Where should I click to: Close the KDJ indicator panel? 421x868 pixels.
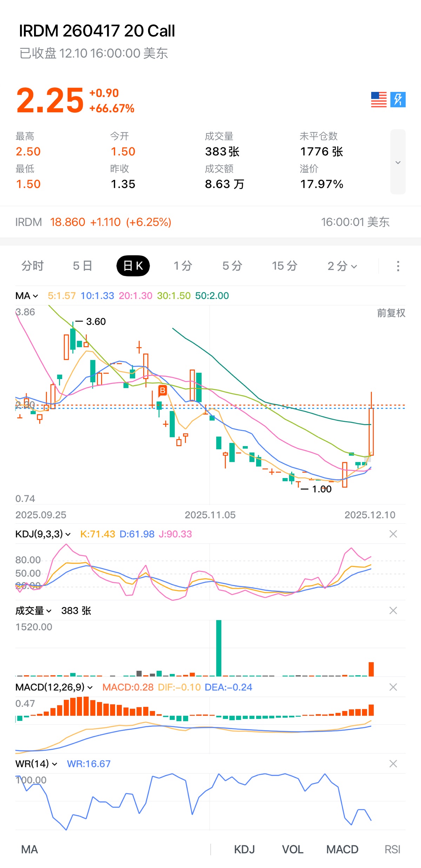point(393,534)
